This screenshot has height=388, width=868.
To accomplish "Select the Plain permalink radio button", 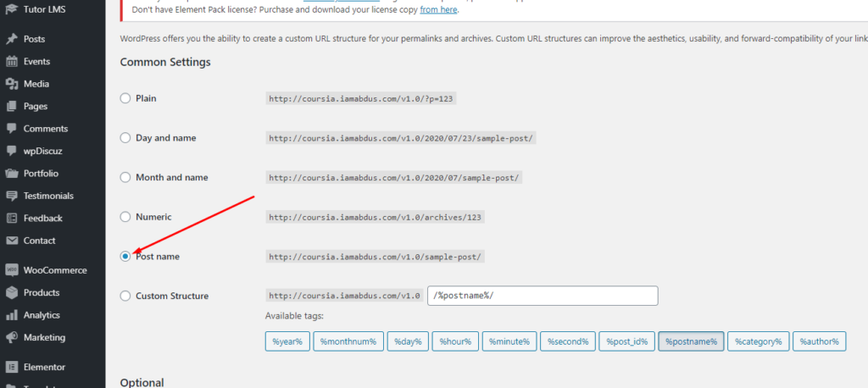I will (125, 98).
